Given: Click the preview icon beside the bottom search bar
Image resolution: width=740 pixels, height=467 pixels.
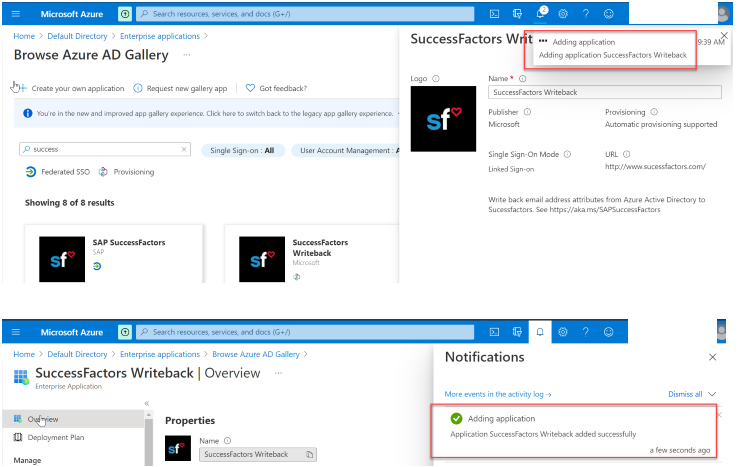Looking at the screenshot, I should 125,332.
